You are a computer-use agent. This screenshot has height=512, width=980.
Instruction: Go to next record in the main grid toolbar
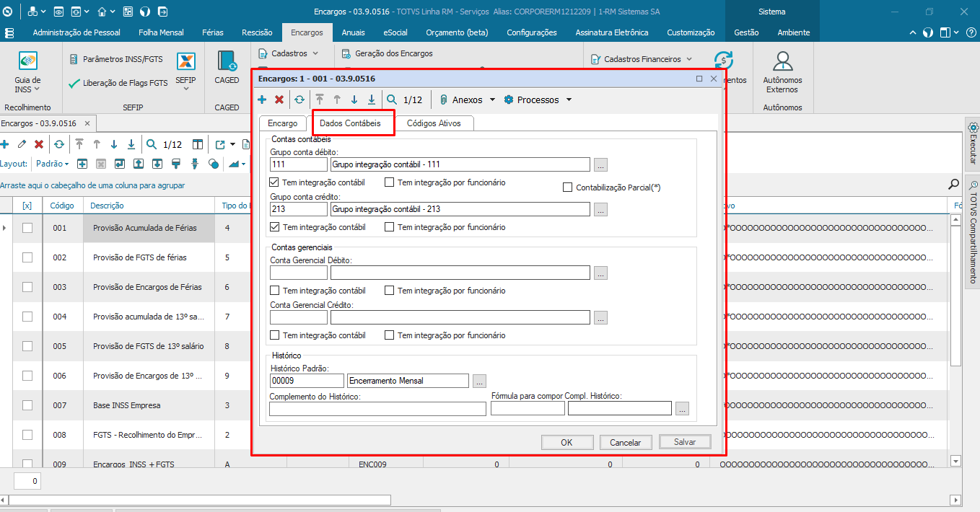point(114,144)
